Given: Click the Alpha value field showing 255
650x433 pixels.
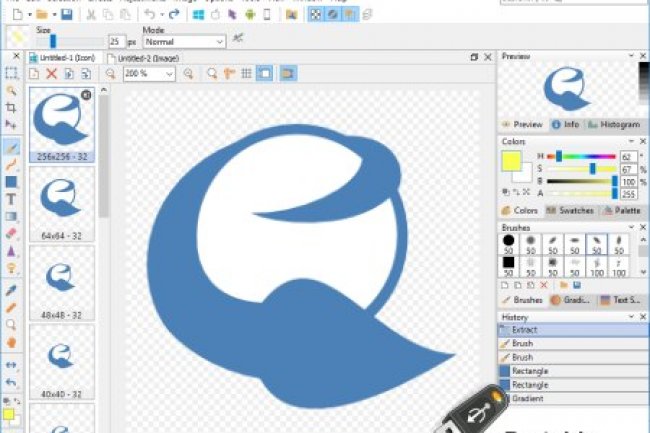Looking at the screenshot, I should point(628,194).
